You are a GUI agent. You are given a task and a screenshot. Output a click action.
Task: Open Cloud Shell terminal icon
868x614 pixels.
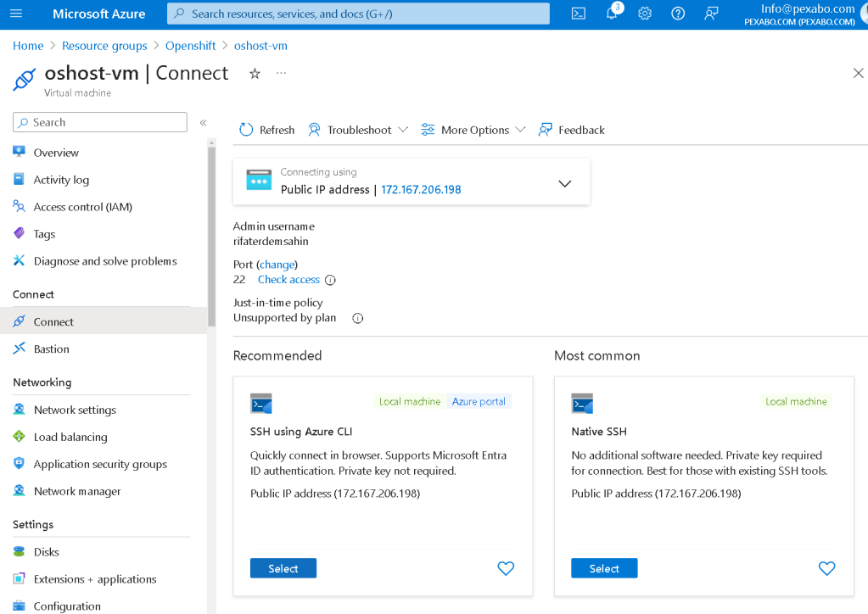click(x=579, y=14)
